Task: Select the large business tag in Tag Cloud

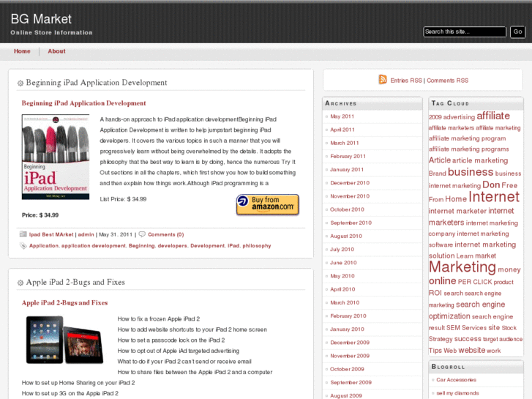Action: [471, 172]
